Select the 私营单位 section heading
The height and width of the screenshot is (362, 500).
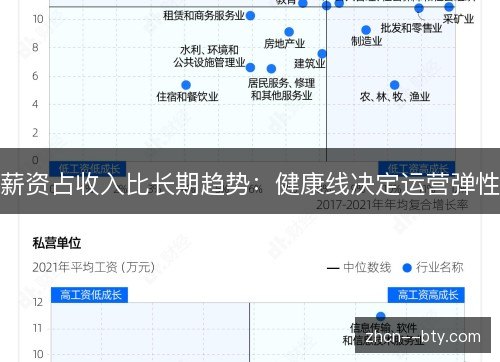pos(57,243)
